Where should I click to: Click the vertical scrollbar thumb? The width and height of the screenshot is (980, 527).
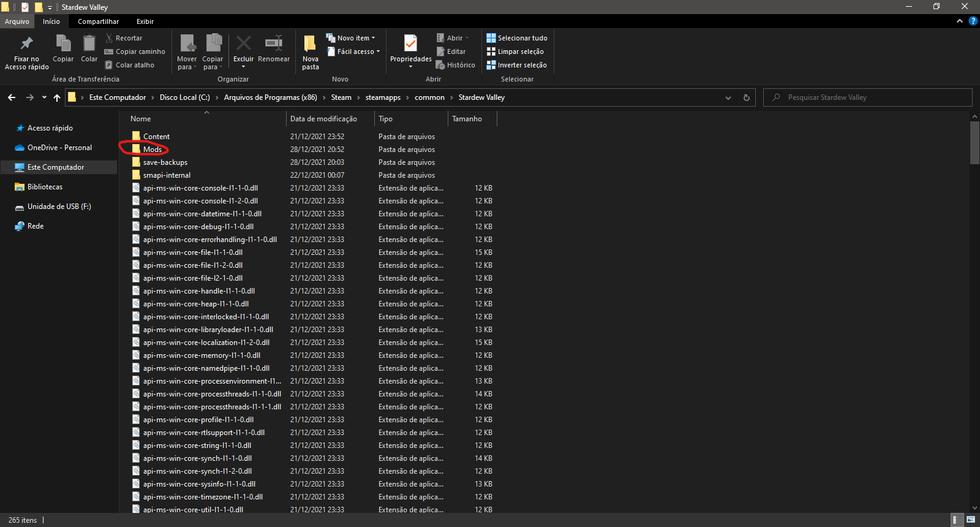(974, 142)
